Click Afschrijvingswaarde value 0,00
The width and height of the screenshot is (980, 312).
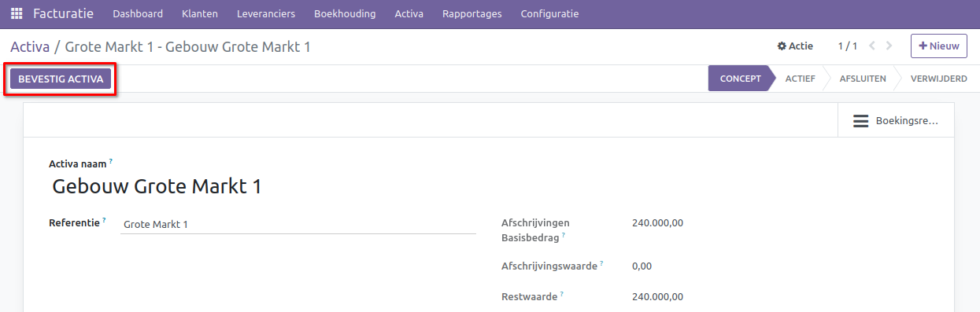point(642,266)
